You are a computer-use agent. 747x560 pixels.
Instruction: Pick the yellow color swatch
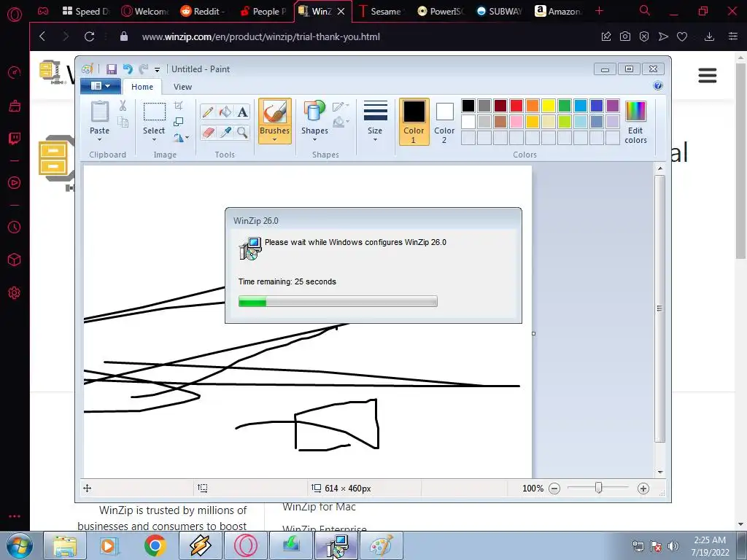pyautogui.click(x=549, y=106)
